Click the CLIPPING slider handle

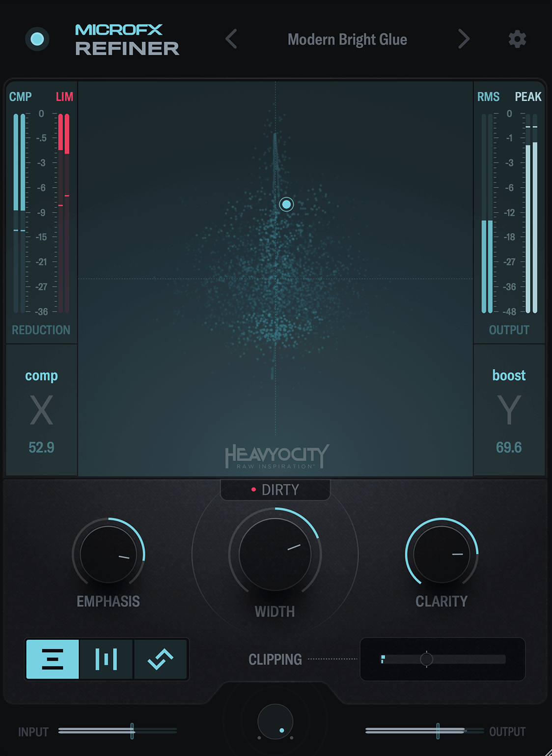(x=426, y=659)
